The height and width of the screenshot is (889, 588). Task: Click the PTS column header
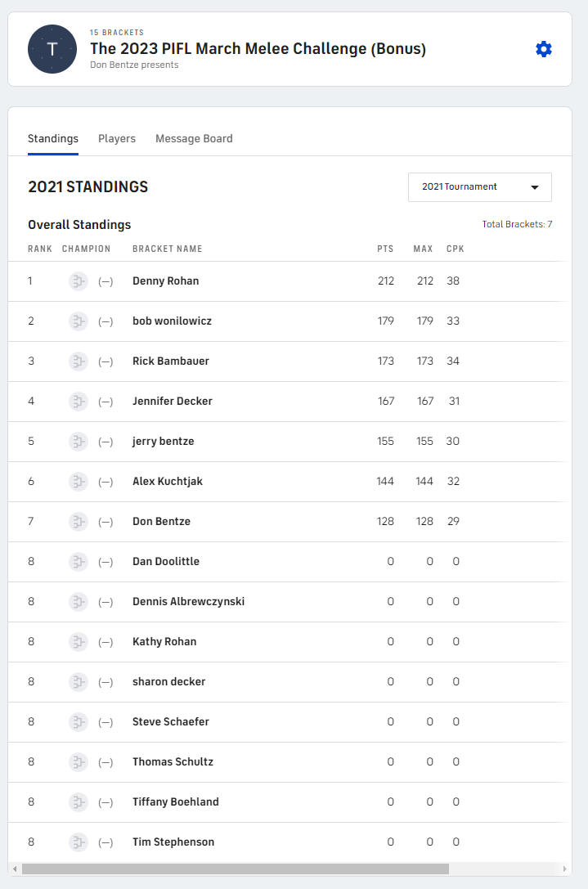click(x=385, y=249)
